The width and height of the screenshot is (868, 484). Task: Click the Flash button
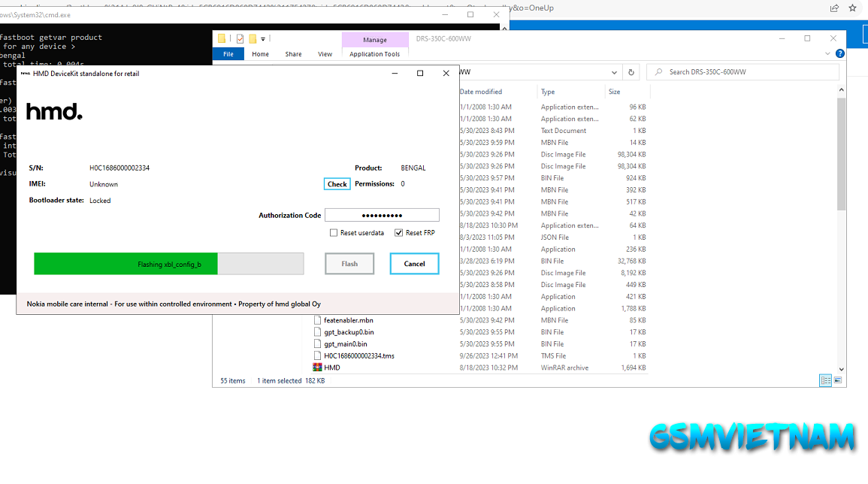click(x=349, y=264)
